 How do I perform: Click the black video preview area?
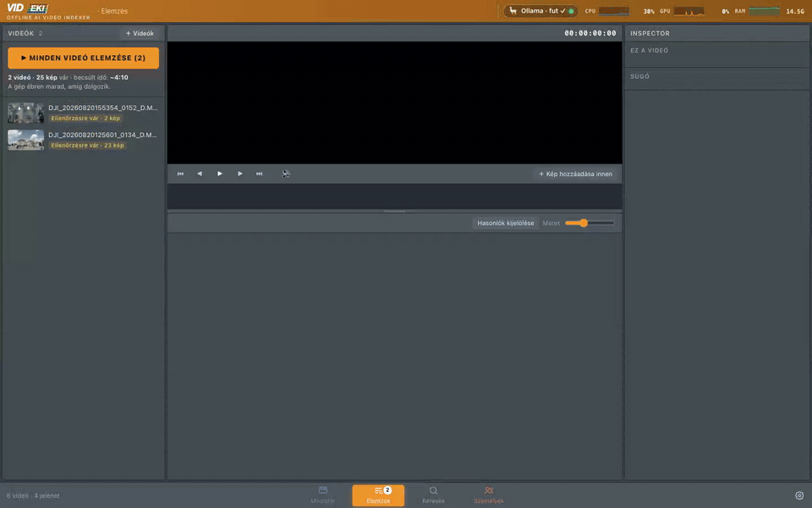(395, 102)
